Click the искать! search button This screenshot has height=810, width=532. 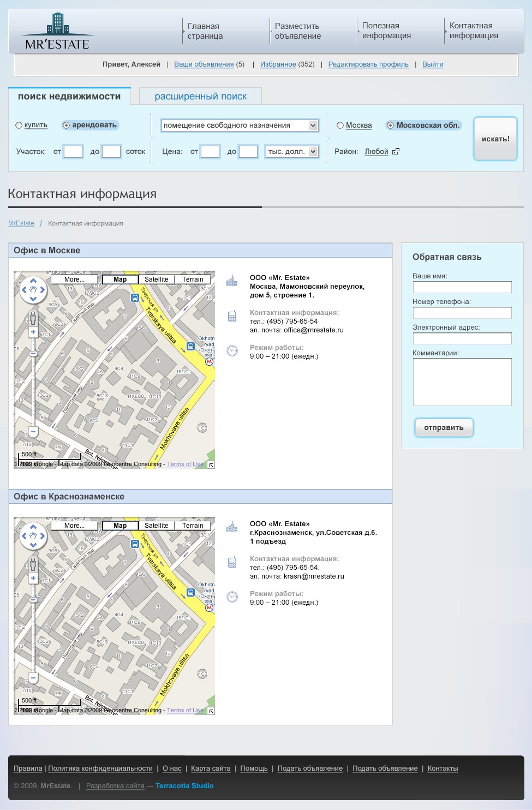(x=495, y=139)
